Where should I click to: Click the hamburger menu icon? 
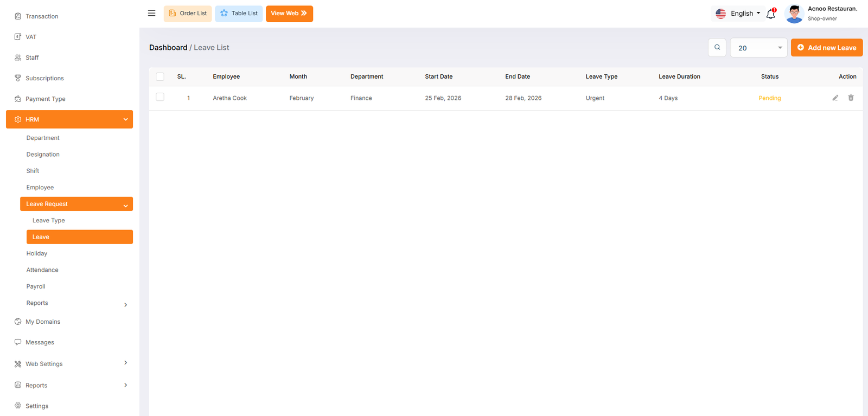coord(151,13)
